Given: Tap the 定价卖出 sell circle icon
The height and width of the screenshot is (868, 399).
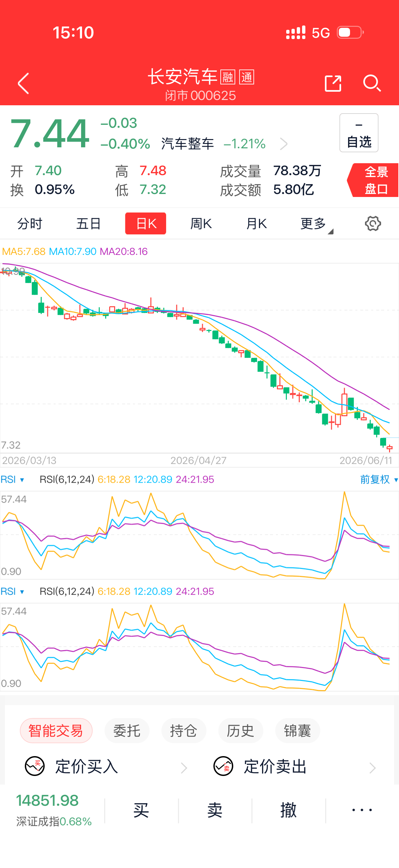Looking at the screenshot, I should tap(223, 766).
